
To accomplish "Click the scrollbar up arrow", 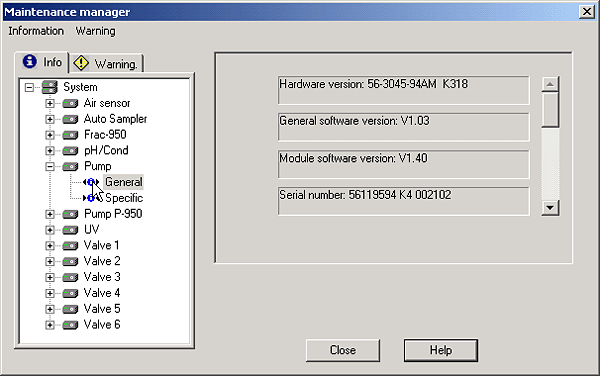I will click(x=550, y=84).
